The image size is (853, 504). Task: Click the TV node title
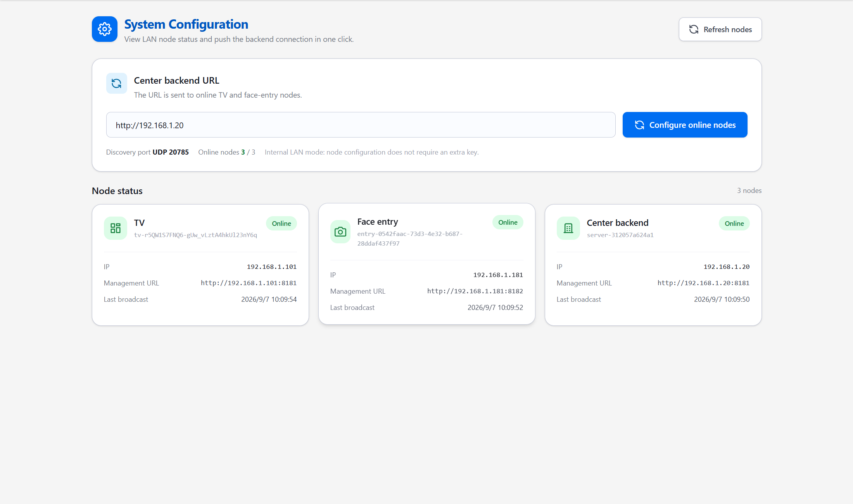(139, 223)
